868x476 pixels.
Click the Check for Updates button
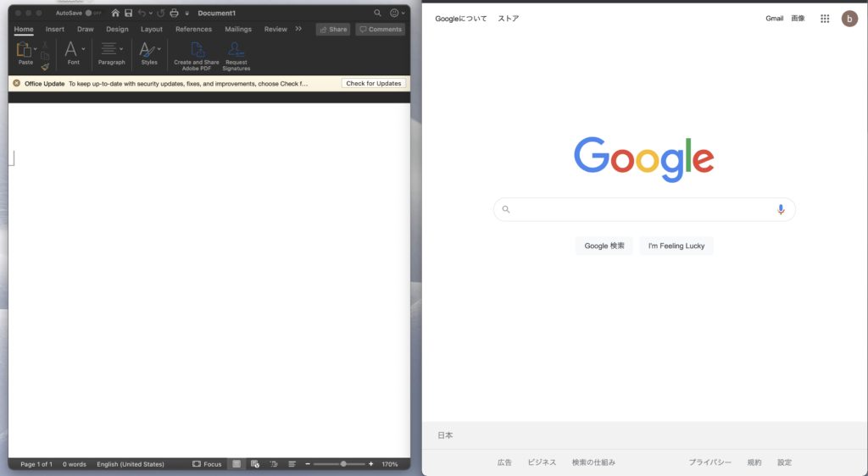[x=374, y=84]
